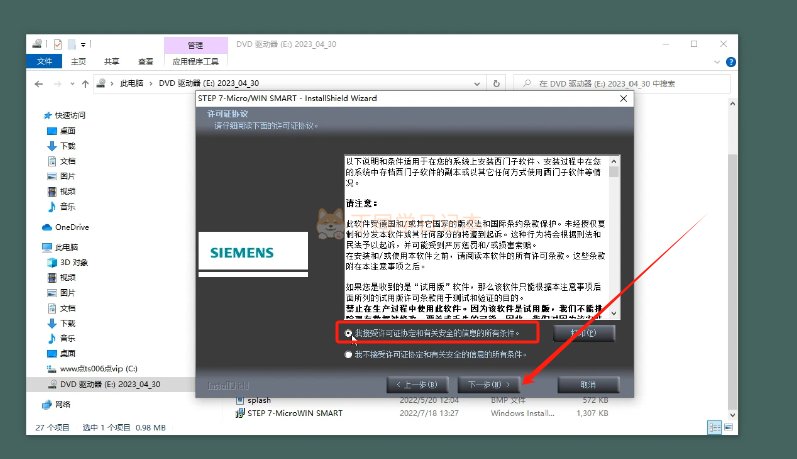This screenshot has width=797, height=459.
Task: Select 此电脑 in the navigation pane
Action: (x=60, y=248)
